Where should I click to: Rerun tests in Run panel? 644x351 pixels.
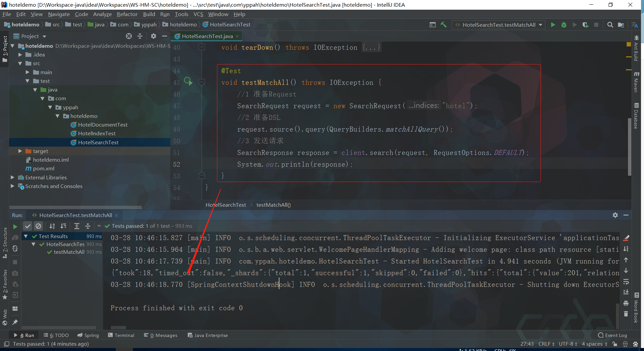point(15,226)
